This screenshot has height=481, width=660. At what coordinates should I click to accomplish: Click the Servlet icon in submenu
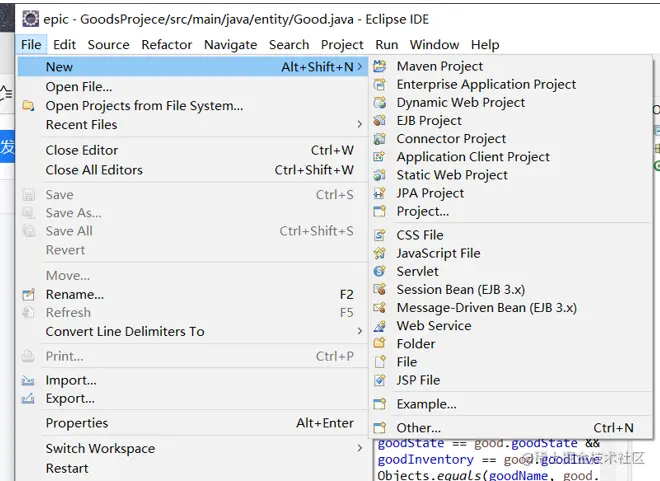click(379, 271)
